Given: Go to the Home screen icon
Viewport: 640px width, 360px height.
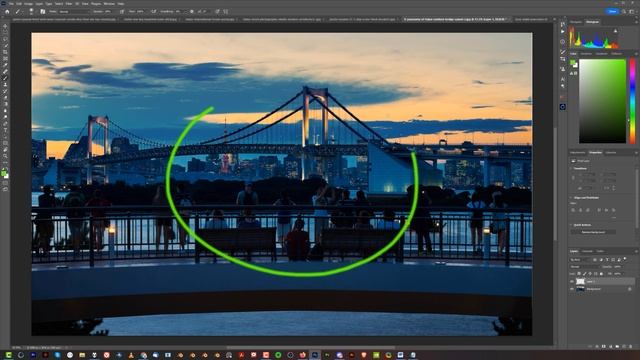Looking at the screenshot, I should pos(7,11).
